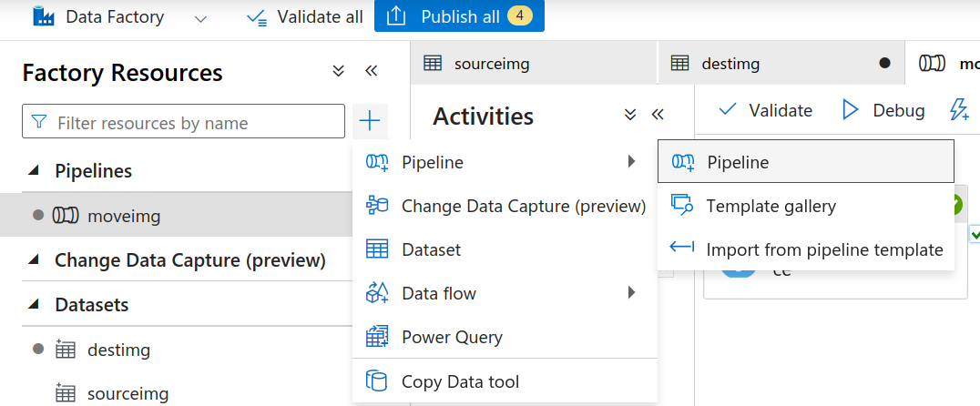Viewport: 980px width, 406px height.
Task: Click the moveimg pipeline icon in tree
Action: pos(65,216)
